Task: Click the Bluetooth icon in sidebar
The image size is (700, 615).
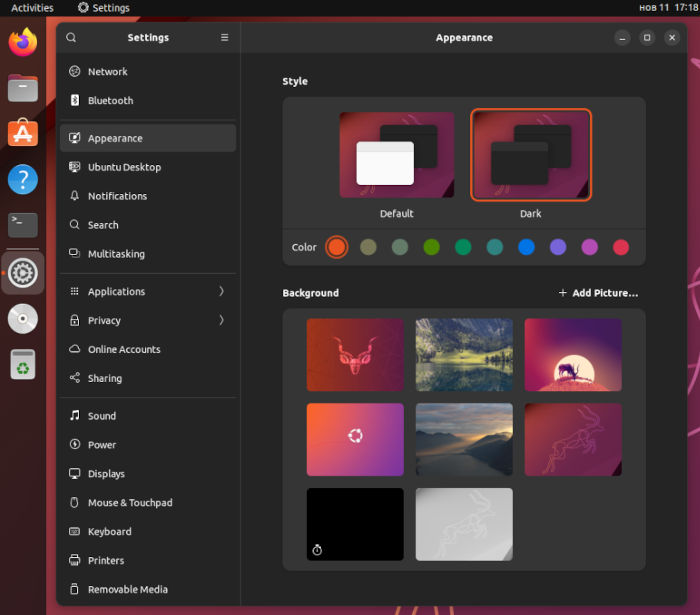Action: tap(75, 100)
